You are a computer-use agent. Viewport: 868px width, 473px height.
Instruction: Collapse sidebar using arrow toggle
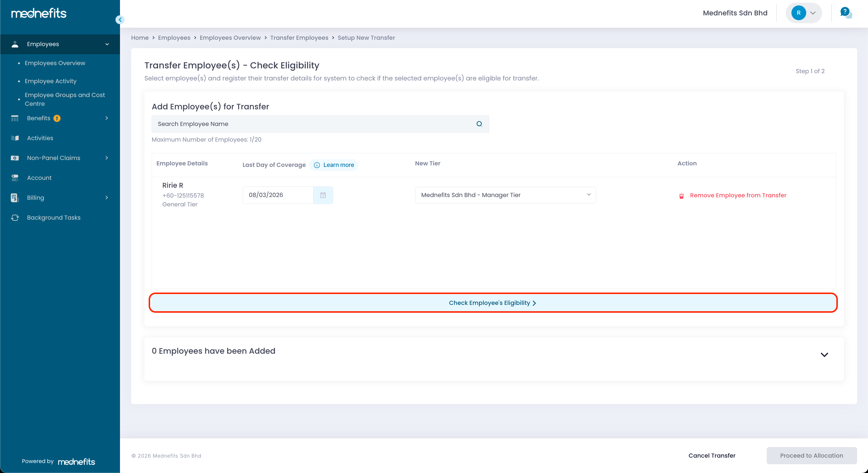click(x=120, y=20)
